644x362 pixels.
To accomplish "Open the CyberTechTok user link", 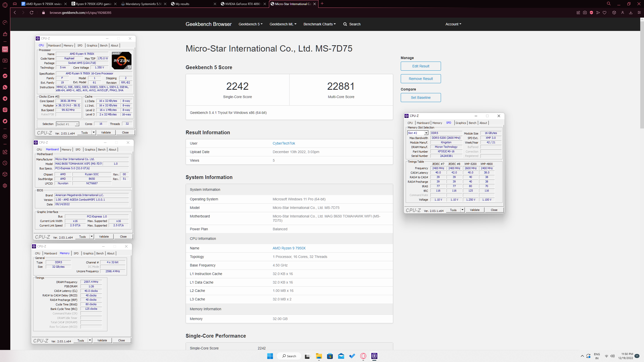I will [x=284, y=143].
